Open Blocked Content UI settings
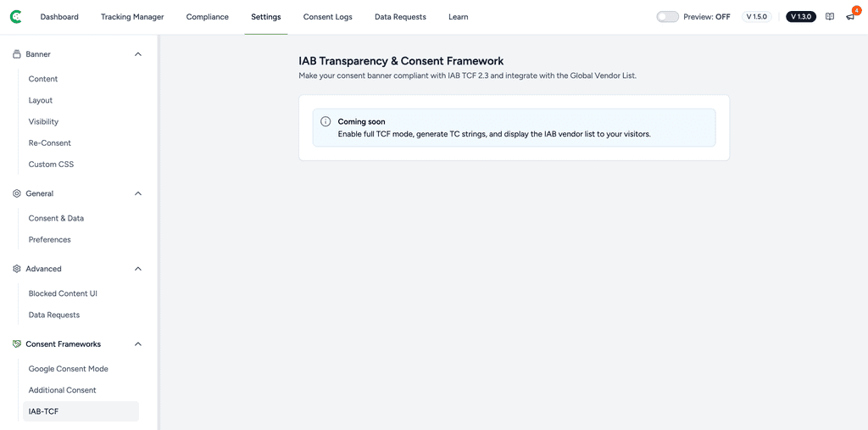The image size is (868, 430). coord(63,293)
